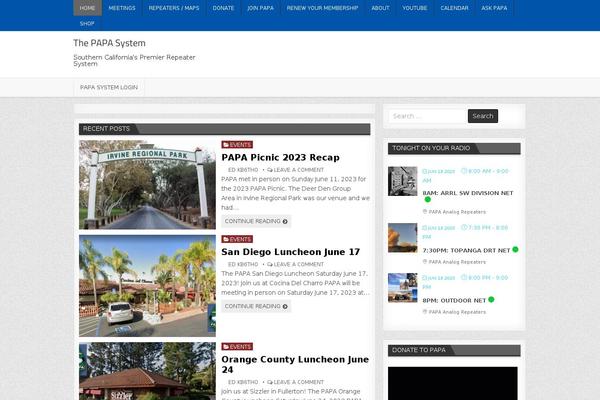Screen dimensions: 600x400
Task: Click the Search button
Action: [483, 116]
